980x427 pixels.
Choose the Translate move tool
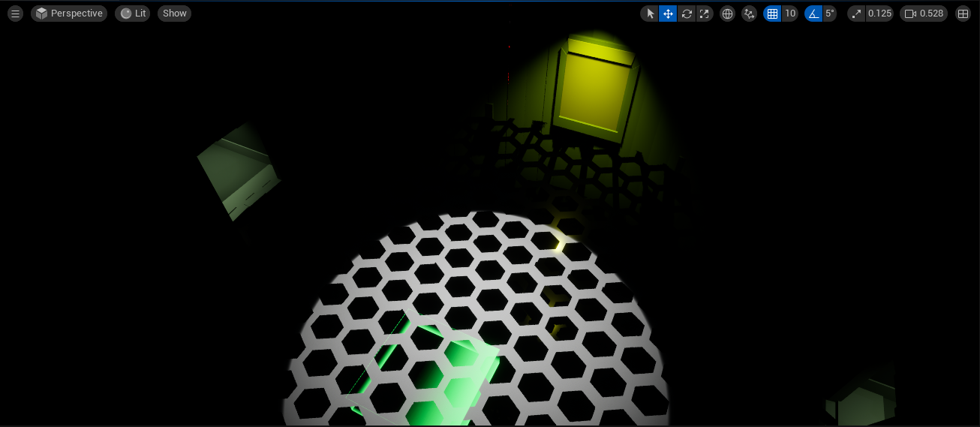pos(668,14)
